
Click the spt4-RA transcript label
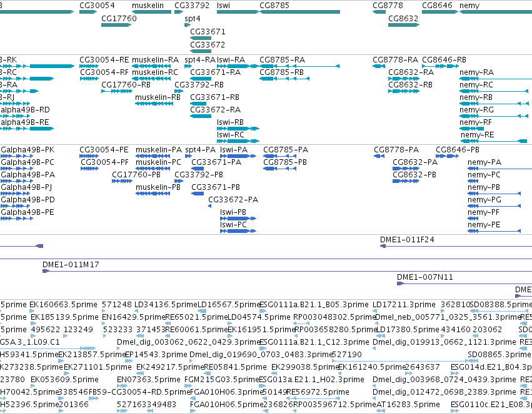200,59
